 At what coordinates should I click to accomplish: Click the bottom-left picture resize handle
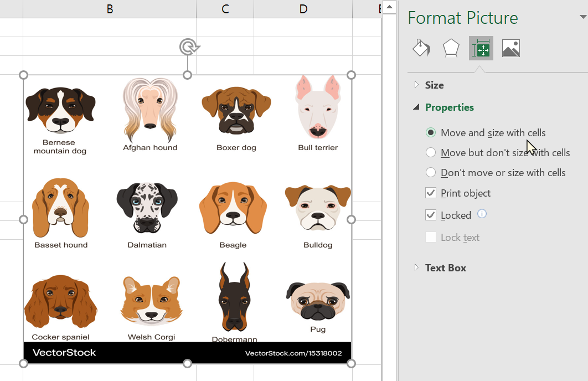click(x=23, y=363)
